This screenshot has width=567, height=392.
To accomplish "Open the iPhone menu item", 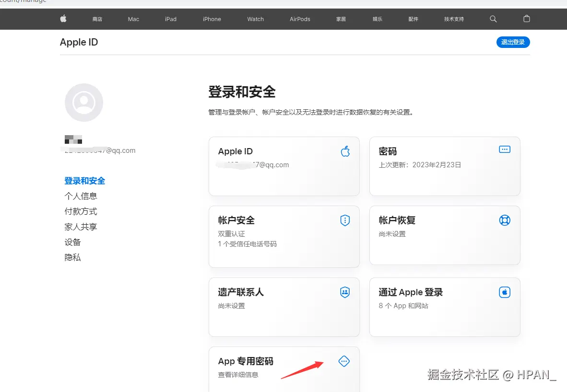I will (x=212, y=19).
